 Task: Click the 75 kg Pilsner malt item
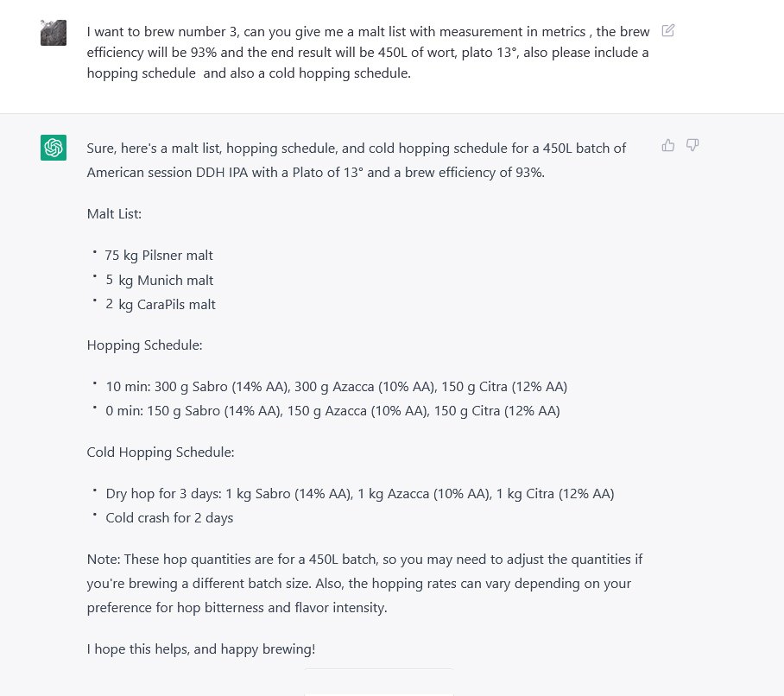click(x=159, y=256)
